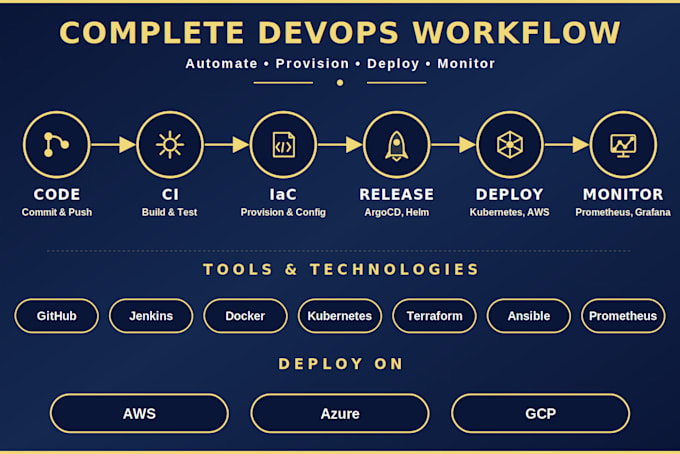Viewport: 680px width, 454px height.
Task: Click the DEPLOY hexagon cube icon
Action: coord(510,144)
